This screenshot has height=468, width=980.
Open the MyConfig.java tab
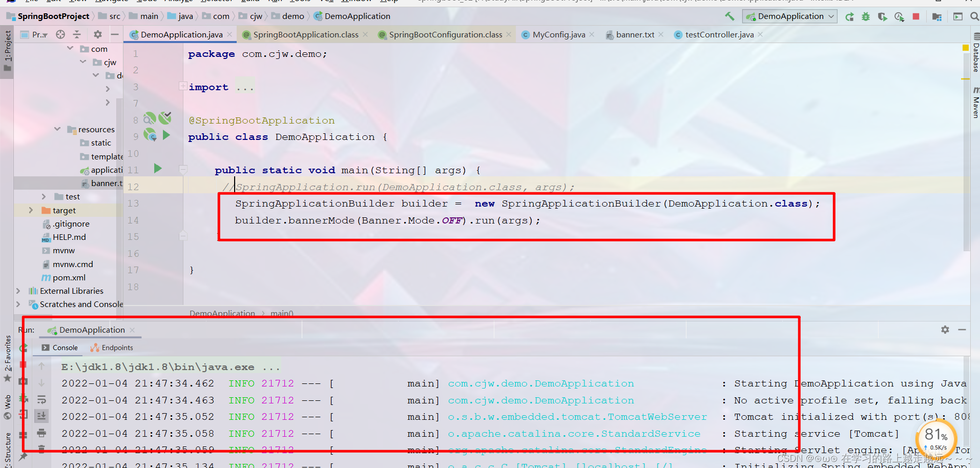pyautogui.click(x=558, y=34)
